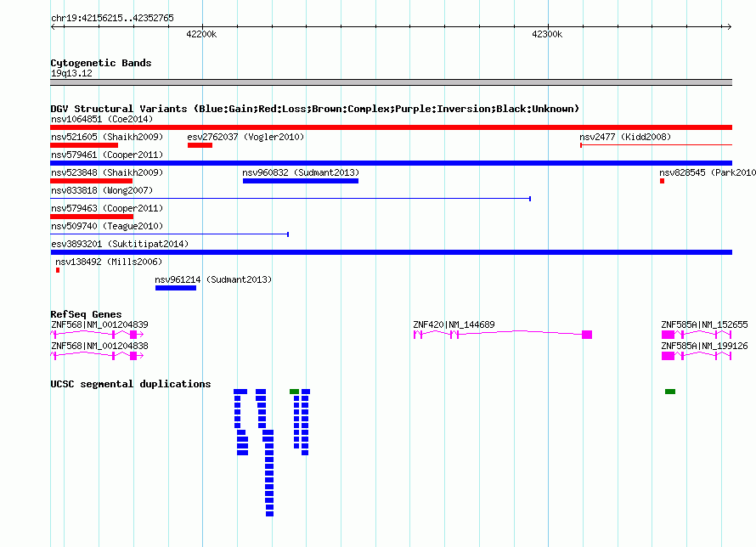The width and height of the screenshot is (756, 547).
Task: Open nsv579461 (Cooper2011) variant label
Action: click(x=107, y=155)
